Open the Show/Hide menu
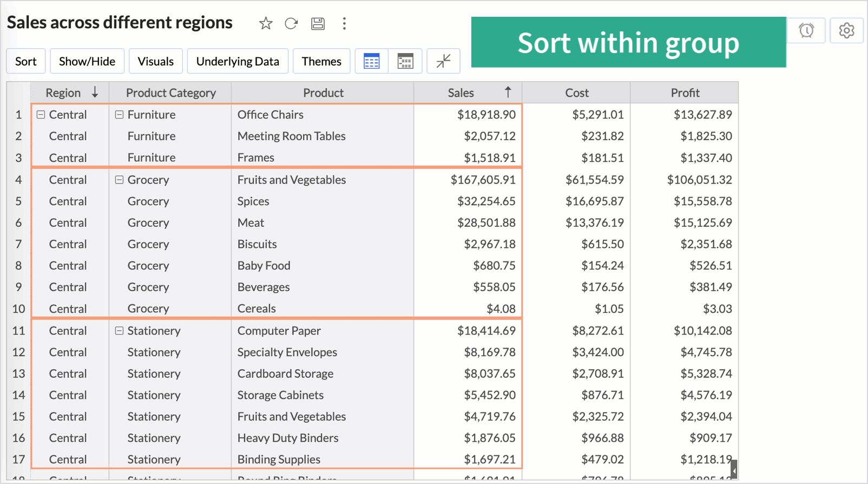 pos(87,61)
